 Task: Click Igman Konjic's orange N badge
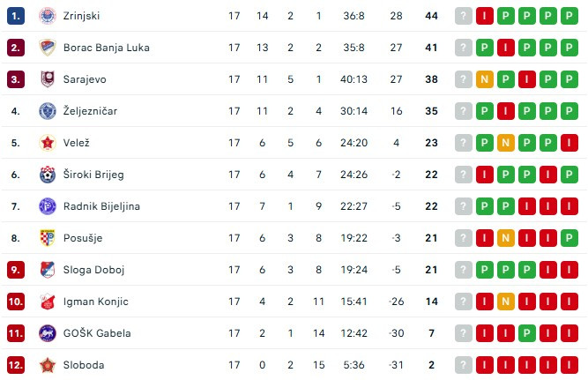point(506,302)
